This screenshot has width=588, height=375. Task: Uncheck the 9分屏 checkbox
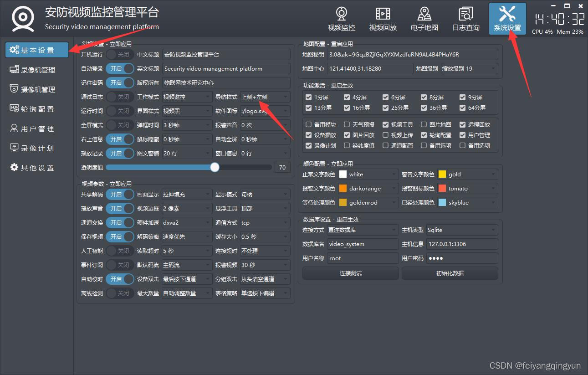click(x=462, y=97)
